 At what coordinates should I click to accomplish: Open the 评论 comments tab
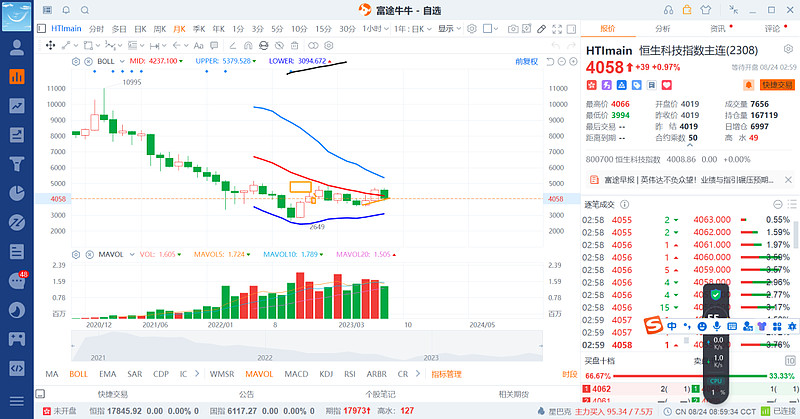(772, 29)
